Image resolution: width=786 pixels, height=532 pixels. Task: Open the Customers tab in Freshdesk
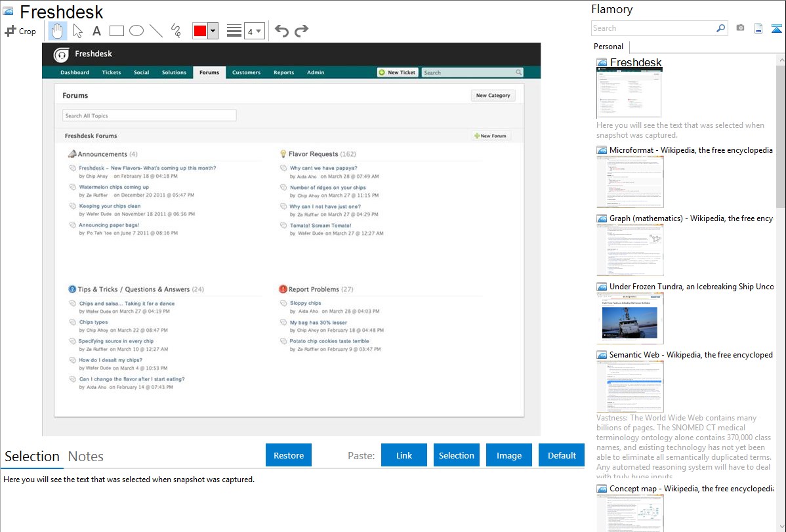[x=246, y=72]
